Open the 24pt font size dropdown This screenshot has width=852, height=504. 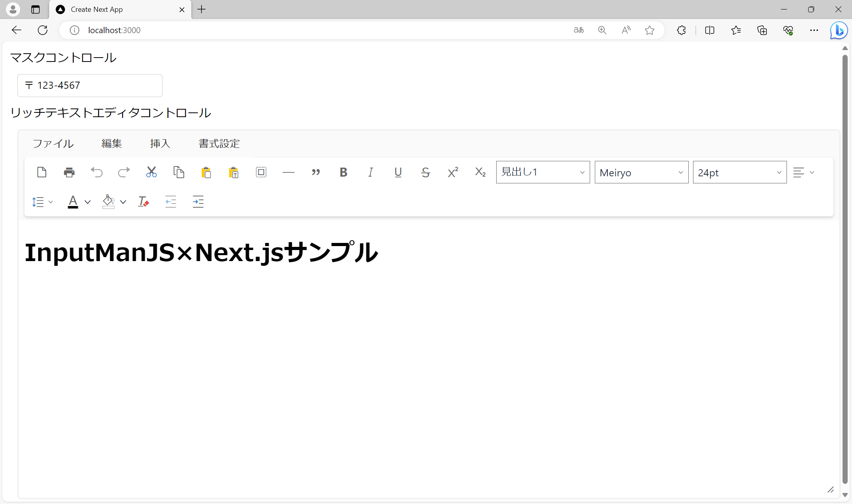740,172
